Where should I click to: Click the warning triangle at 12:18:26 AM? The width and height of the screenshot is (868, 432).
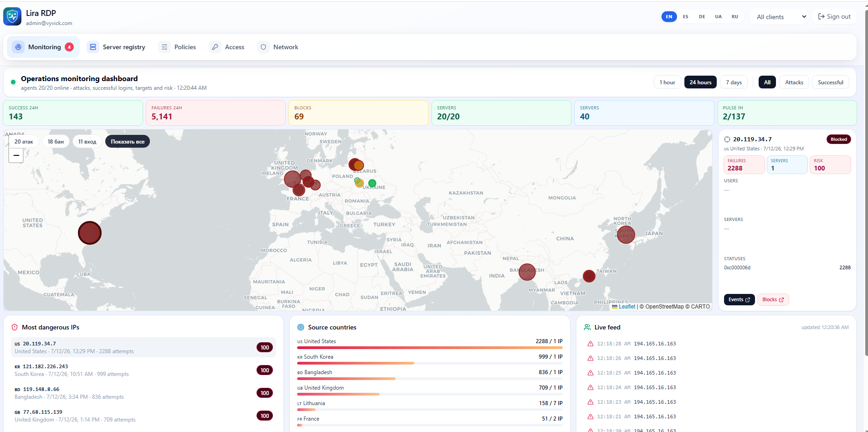(x=591, y=358)
